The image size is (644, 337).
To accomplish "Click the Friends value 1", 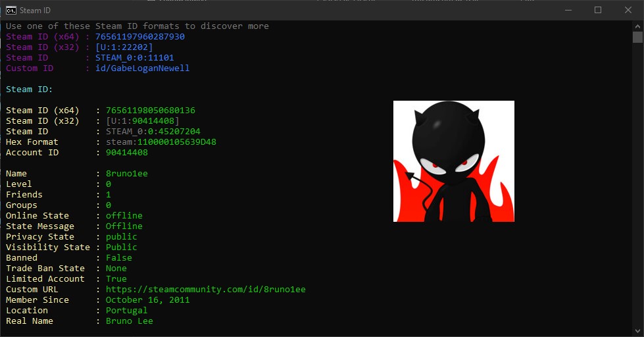I will tap(109, 195).
